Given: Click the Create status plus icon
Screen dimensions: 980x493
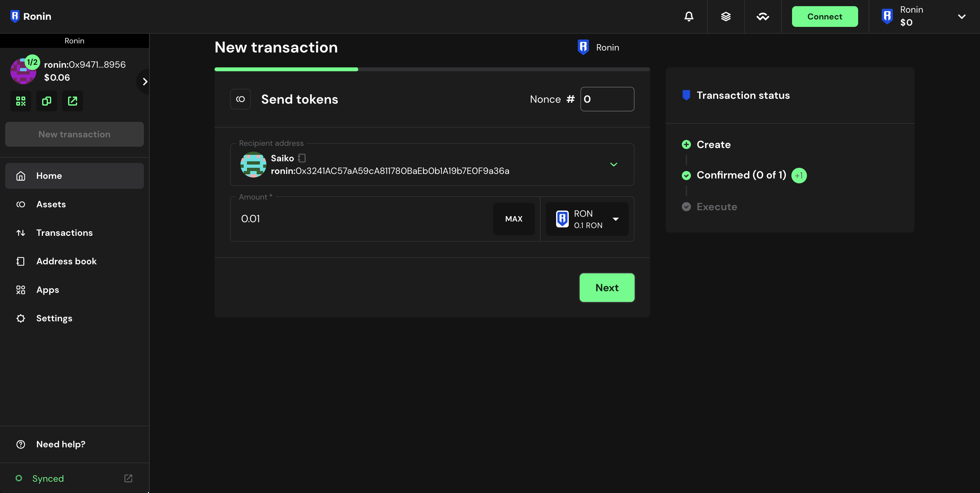Looking at the screenshot, I should tap(686, 144).
